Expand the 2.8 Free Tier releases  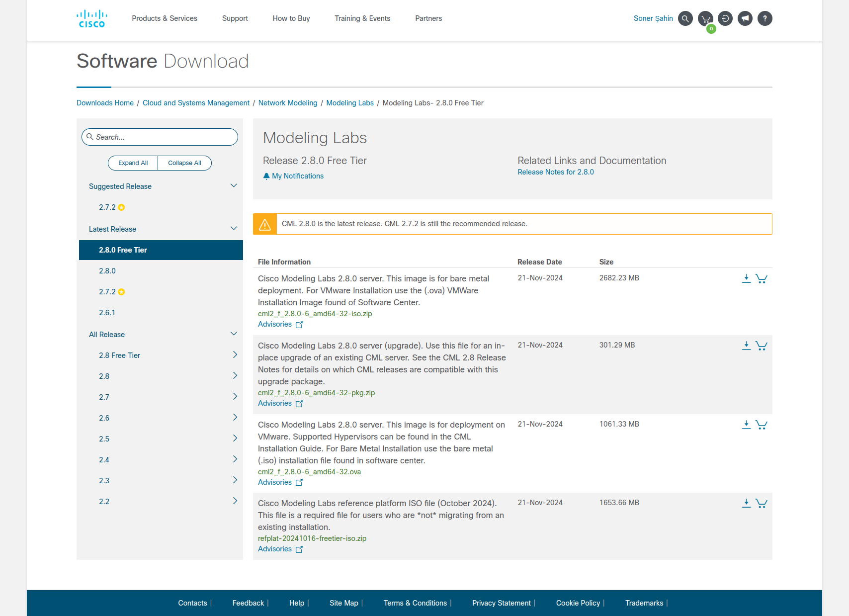tap(235, 355)
